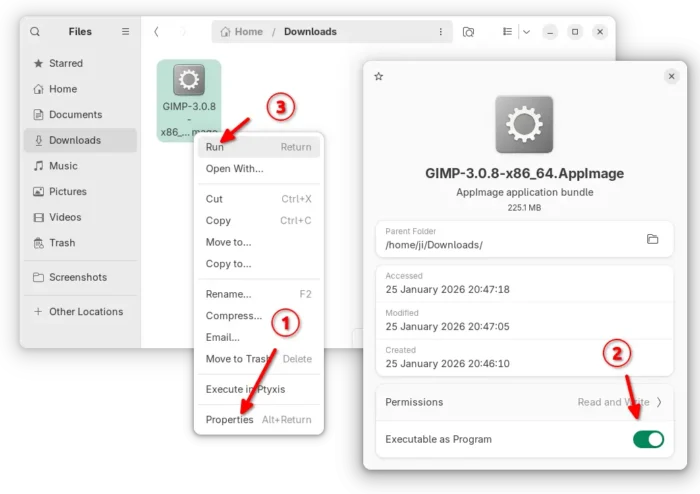This screenshot has width=700, height=494.
Task: Open Other Locations in the sidebar
Action: click(85, 312)
